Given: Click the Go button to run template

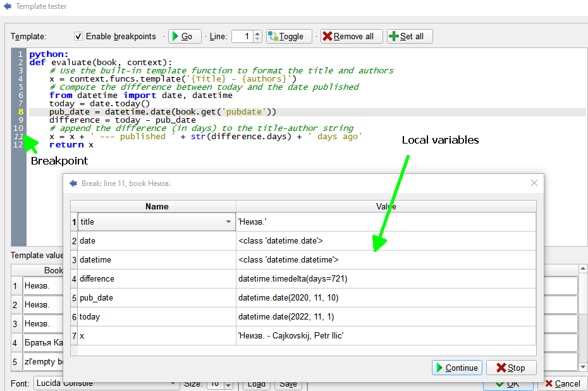Looking at the screenshot, I should 185,37.
